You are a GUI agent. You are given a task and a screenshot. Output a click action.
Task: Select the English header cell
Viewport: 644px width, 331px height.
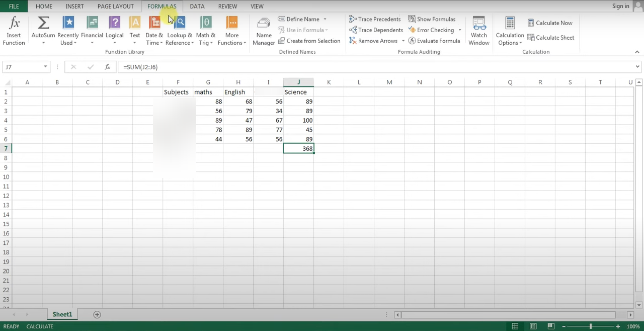point(238,92)
